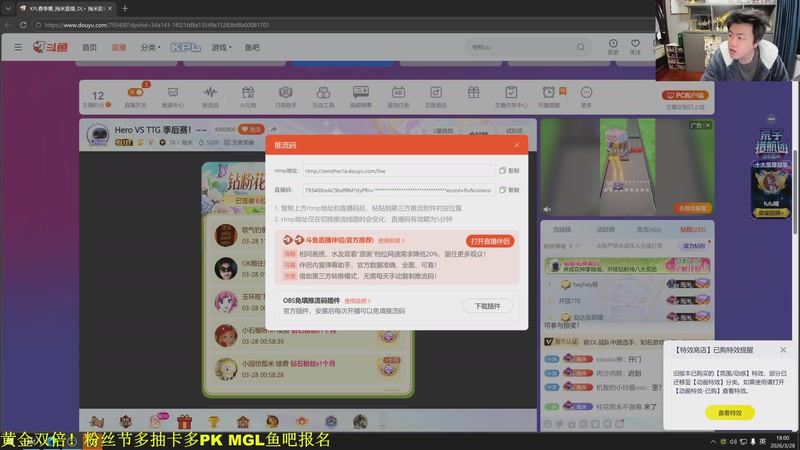
Task: Switch to 钻粉(235) tab
Action: [x=692, y=230]
